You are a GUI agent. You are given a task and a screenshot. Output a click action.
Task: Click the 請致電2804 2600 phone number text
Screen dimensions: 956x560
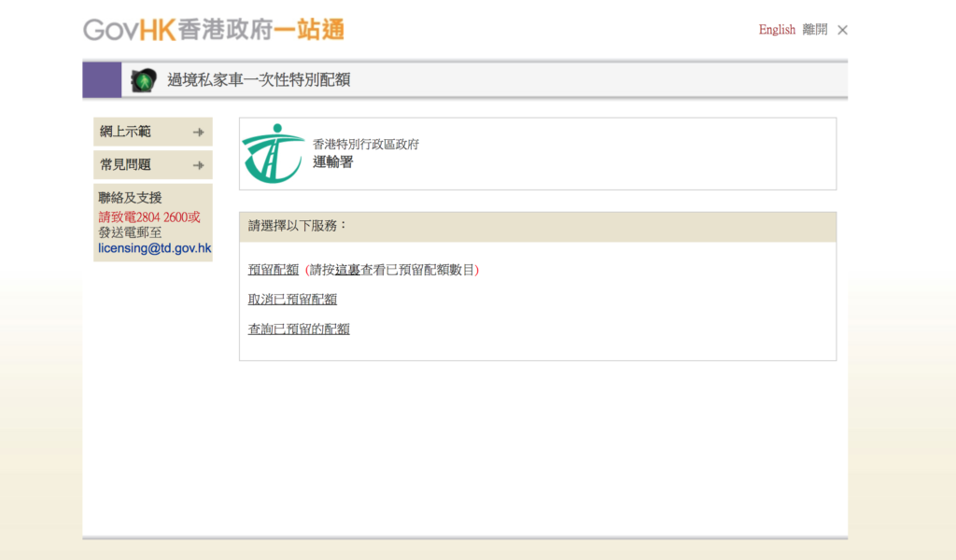(x=148, y=217)
